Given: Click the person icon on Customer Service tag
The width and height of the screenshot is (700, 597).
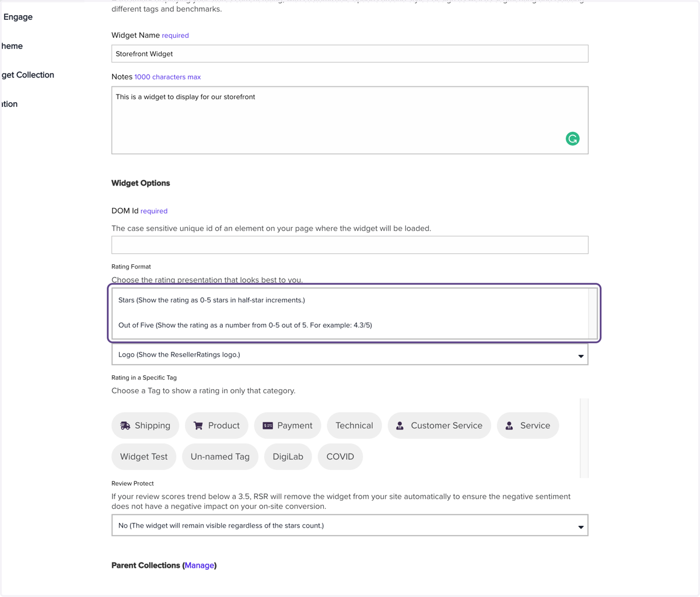Looking at the screenshot, I should click(400, 425).
